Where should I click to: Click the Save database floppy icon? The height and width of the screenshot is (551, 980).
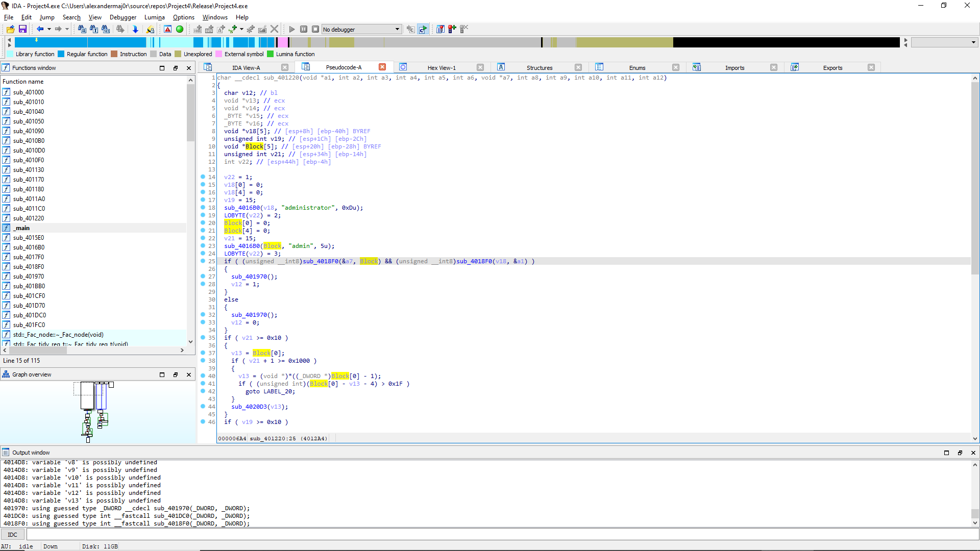(22, 29)
